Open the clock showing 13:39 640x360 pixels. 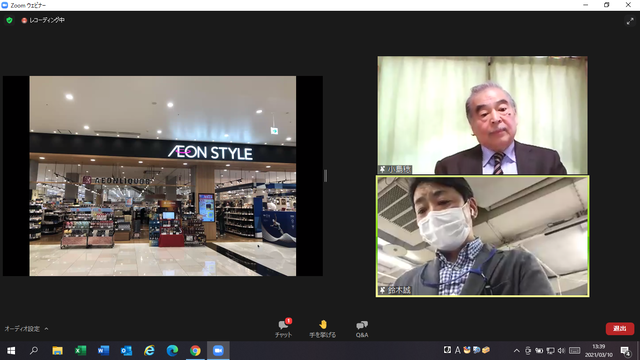pos(599,351)
